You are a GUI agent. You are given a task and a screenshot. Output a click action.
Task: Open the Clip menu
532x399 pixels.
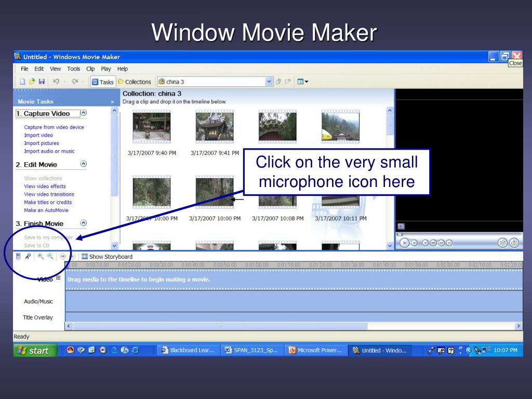[x=90, y=69]
